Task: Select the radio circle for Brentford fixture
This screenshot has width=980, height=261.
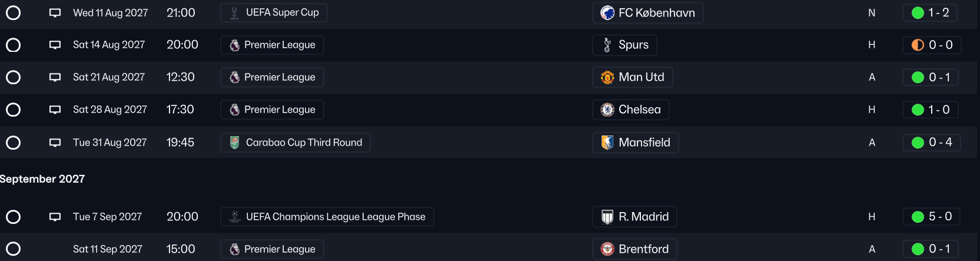Action: click(13, 249)
